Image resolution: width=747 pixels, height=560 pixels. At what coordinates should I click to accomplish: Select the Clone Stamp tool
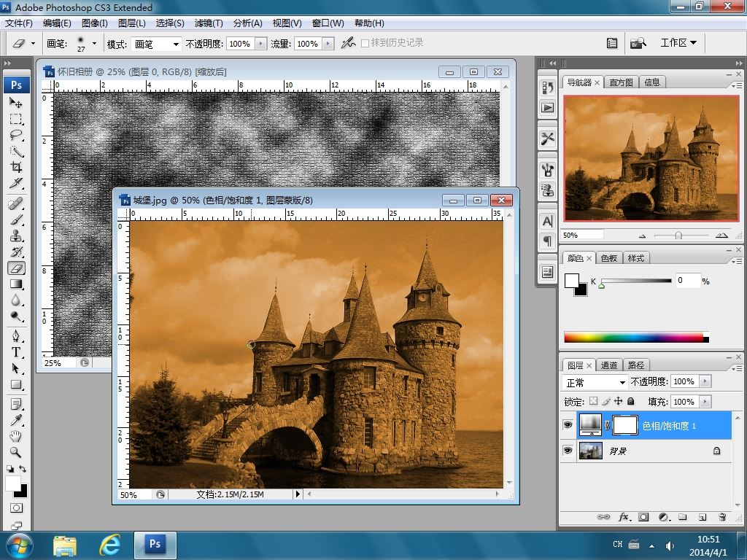[x=16, y=236]
